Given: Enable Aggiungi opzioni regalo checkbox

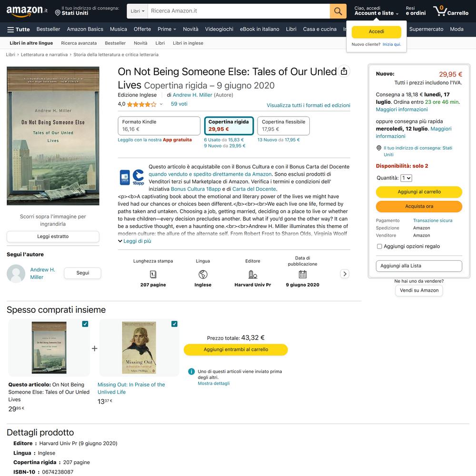Looking at the screenshot, I should coord(379,247).
